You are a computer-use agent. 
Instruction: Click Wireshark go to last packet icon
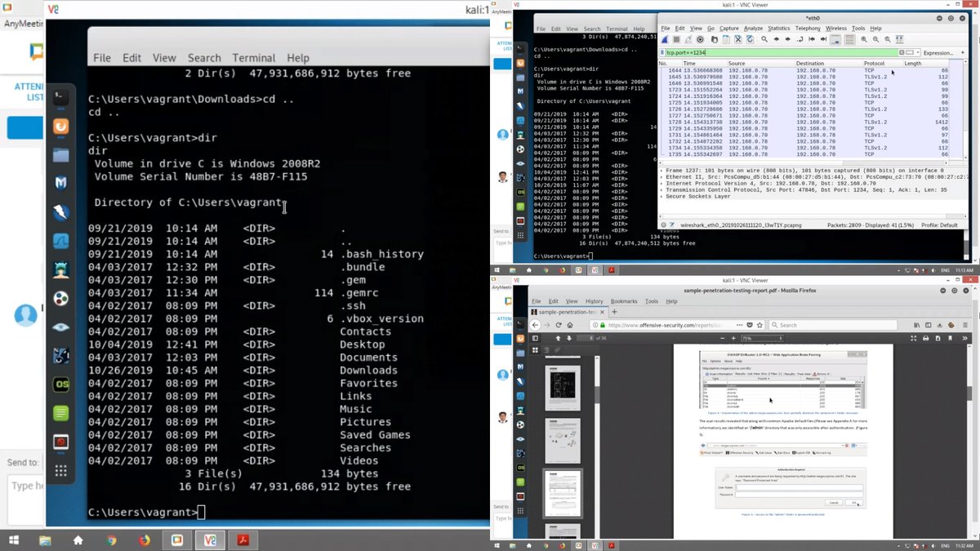(x=823, y=39)
